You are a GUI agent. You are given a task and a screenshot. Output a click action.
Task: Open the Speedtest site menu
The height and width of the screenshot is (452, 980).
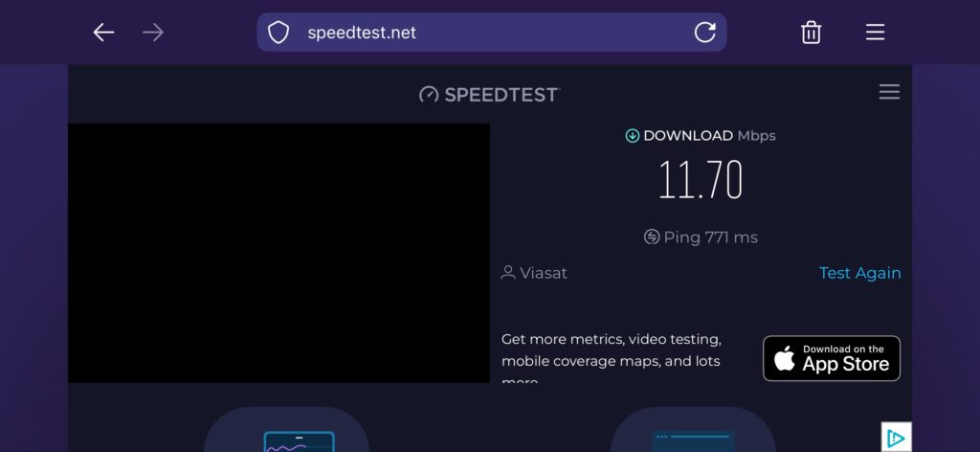click(889, 92)
